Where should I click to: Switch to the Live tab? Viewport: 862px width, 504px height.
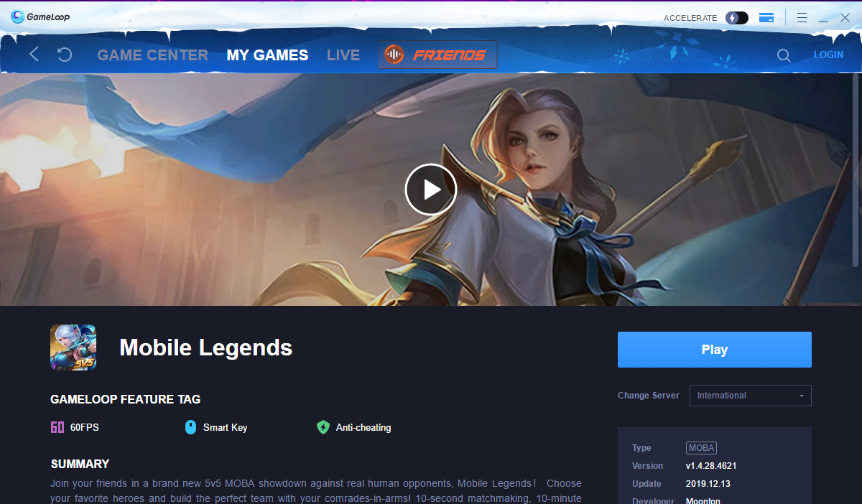pos(343,55)
